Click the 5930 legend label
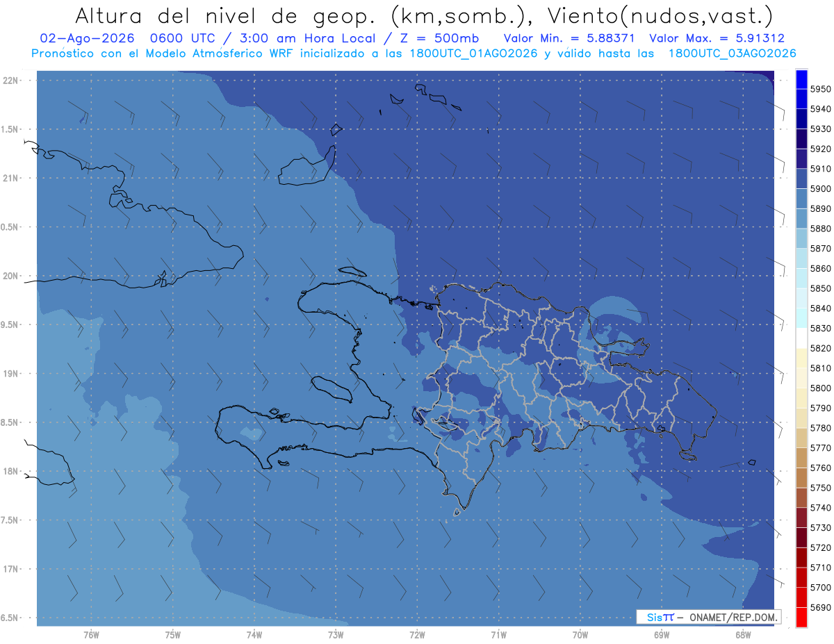 click(x=821, y=129)
